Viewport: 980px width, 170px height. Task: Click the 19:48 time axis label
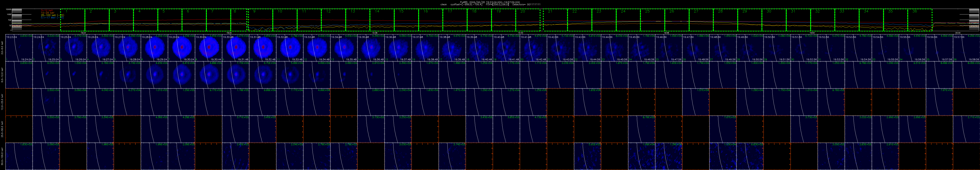click(667, 33)
